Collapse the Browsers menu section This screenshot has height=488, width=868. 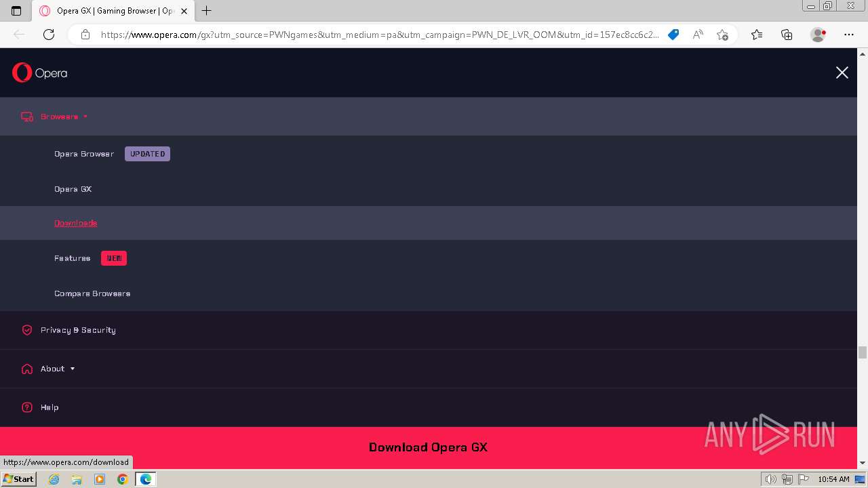(429, 117)
